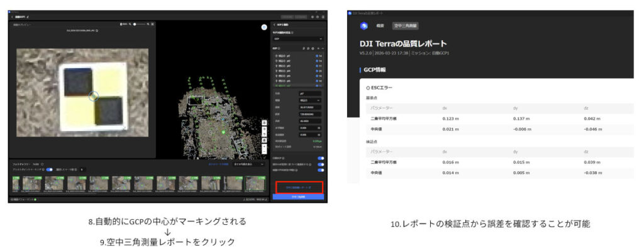Open the 概要 tab in quality report
Image resolution: width=644 pixels, height=250 pixels.
click(x=380, y=26)
